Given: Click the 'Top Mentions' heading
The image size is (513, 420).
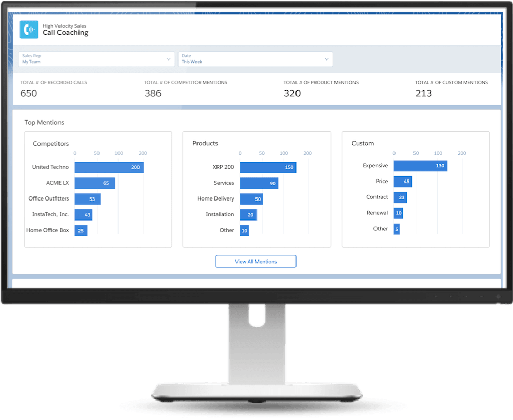Looking at the screenshot, I should pyautogui.click(x=44, y=123).
